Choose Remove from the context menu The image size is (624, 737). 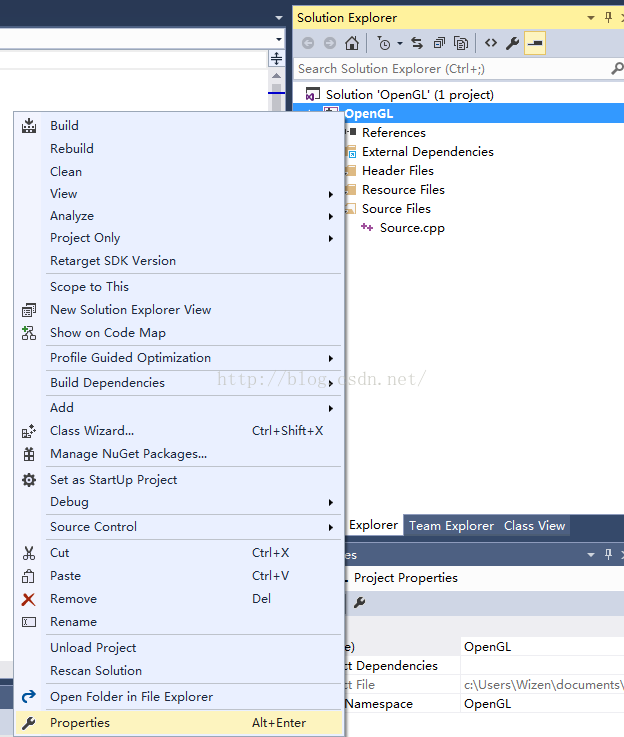pos(179,599)
